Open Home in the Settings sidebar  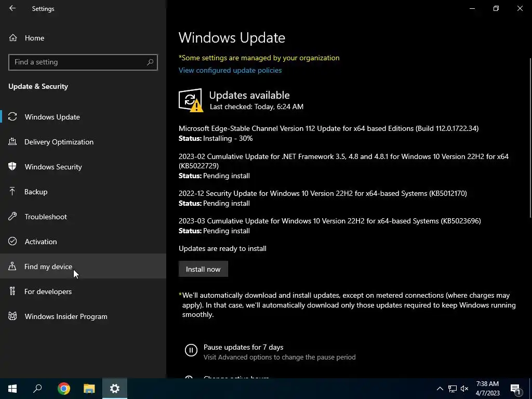coord(83,38)
